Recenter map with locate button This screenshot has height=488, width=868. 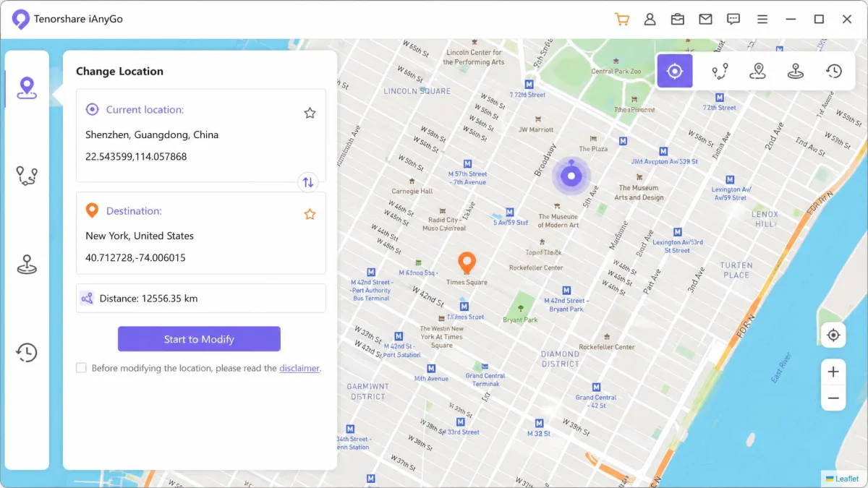click(833, 335)
